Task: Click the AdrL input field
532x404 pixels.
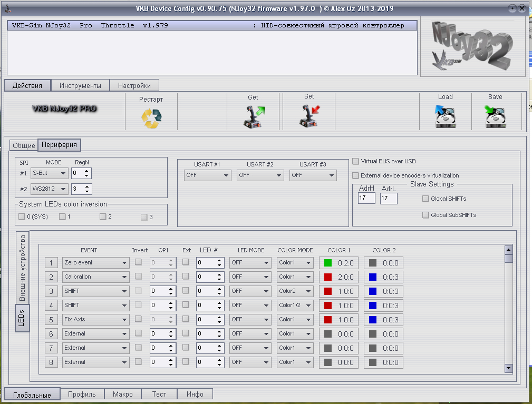Action: (389, 198)
